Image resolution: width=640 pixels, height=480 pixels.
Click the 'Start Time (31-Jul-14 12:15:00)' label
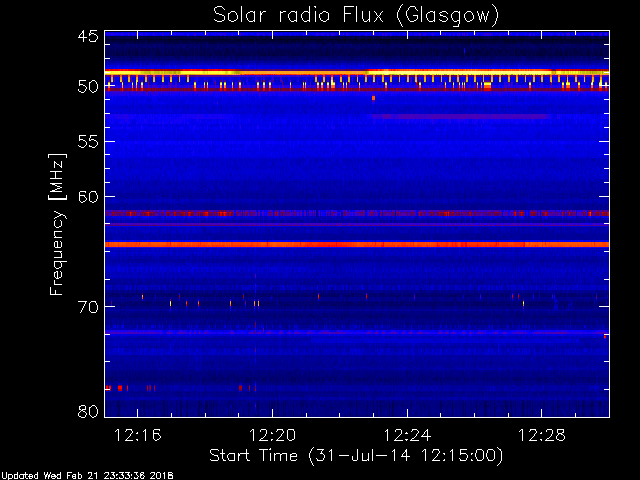[356, 456]
